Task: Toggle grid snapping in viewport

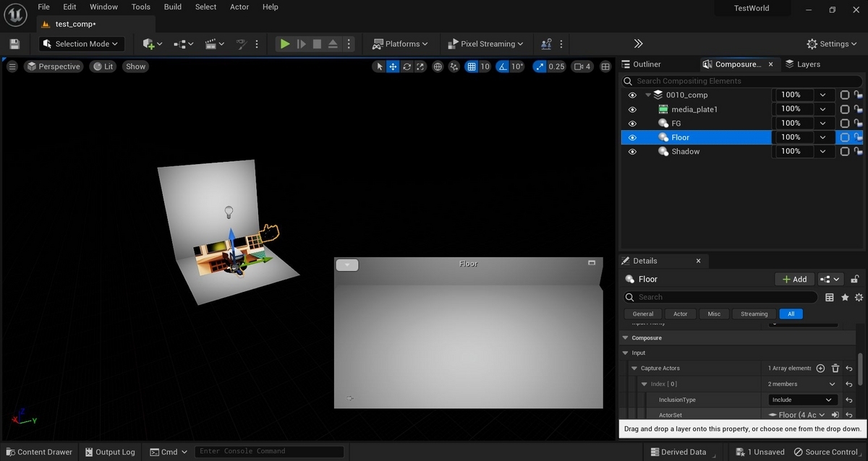Action: pyautogui.click(x=472, y=66)
